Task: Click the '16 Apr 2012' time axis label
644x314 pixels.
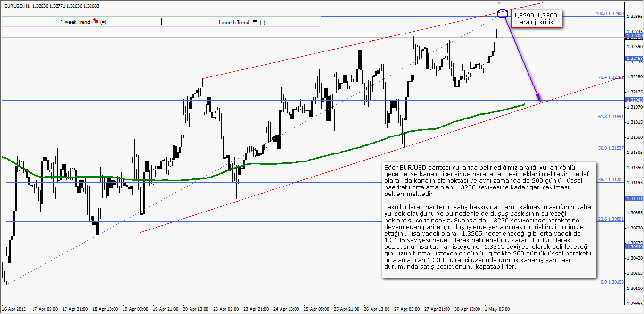Action: (x=14, y=309)
